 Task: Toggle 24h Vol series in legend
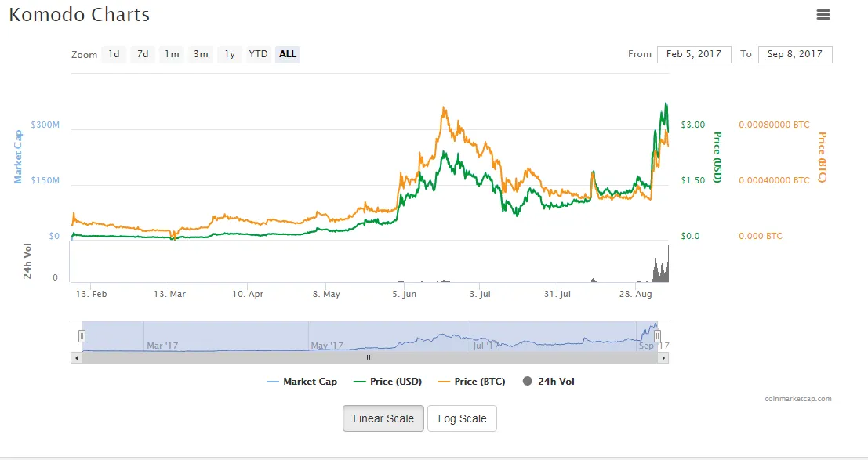point(549,382)
